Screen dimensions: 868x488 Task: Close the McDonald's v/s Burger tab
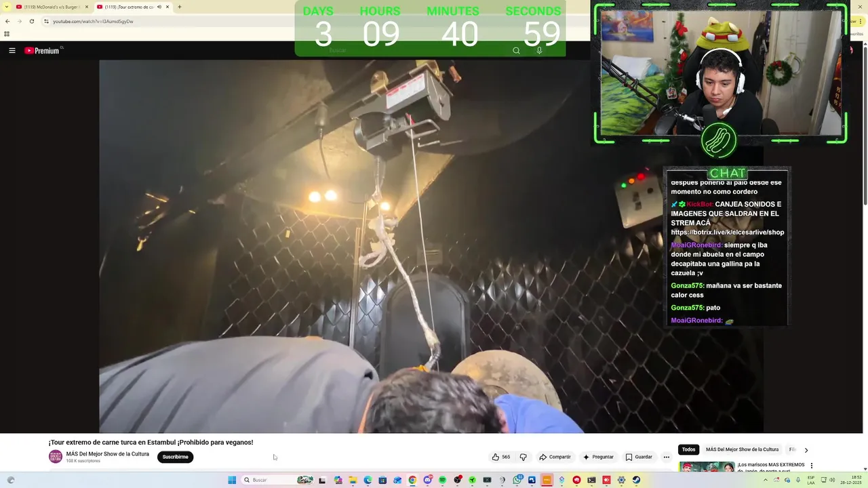[x=87, y=7]
